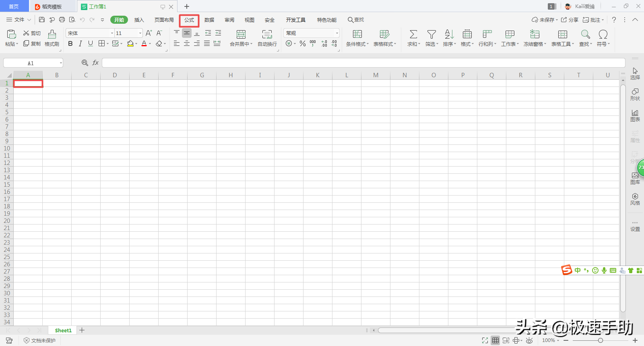Toggle Wrap Text (自动换行)
The width and height of the screenshot is (644, 346).
pos(267,38)
